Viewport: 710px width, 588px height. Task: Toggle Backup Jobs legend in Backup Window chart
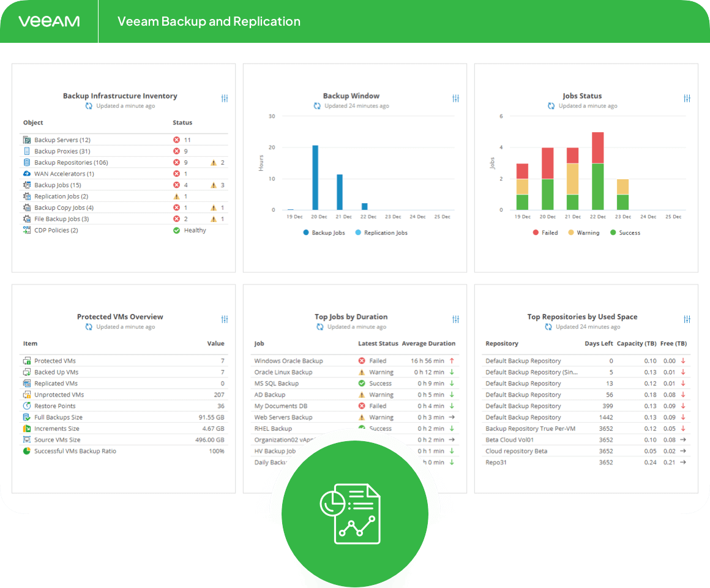pyautogui.click(x=324, y=233)
